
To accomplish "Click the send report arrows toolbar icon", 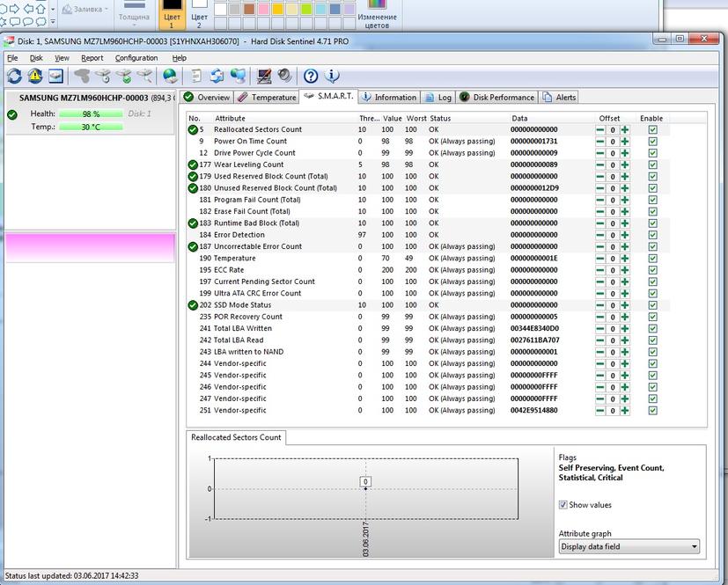I will click(217, 76).
